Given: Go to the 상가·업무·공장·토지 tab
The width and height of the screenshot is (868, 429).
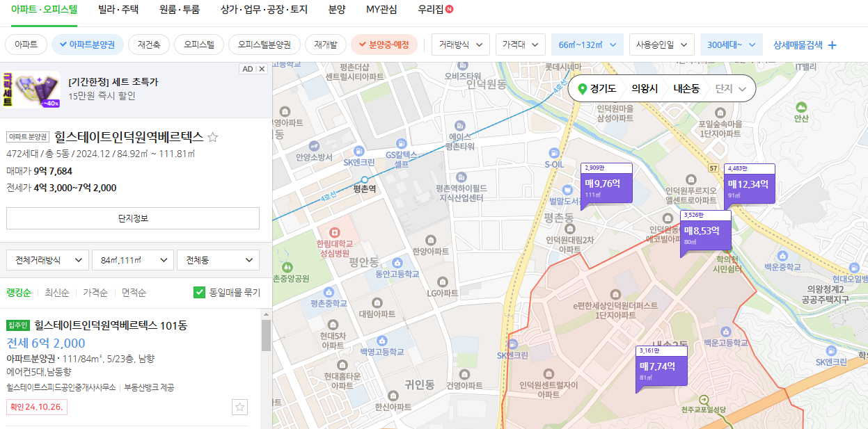Looking at the screenshot, I should [264, 10].
